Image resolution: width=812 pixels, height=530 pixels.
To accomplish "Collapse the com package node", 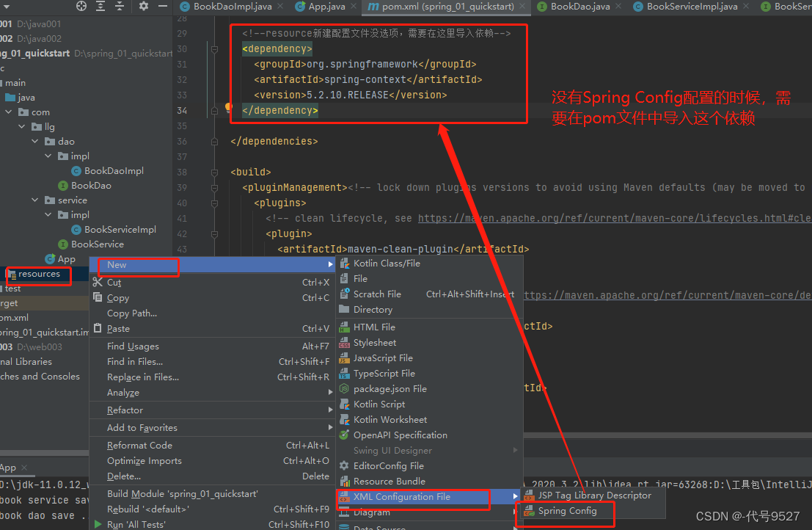I will 9,112.
